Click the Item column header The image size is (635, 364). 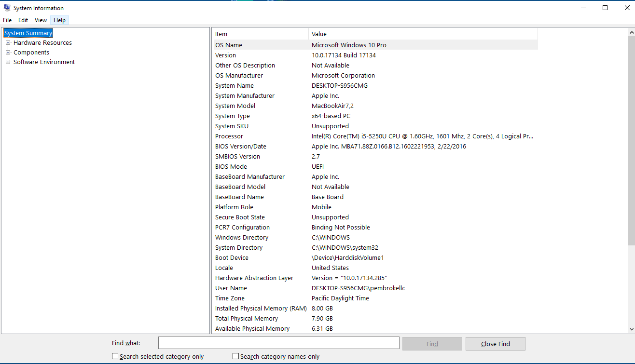[x=261, y=34]
